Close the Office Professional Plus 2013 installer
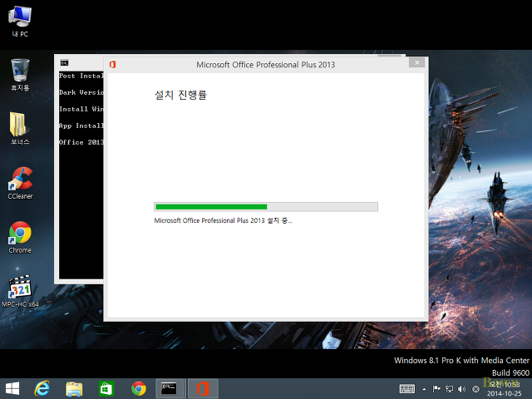Image resolution: width=532 pixels, height=399 pixels. [416, 63]
